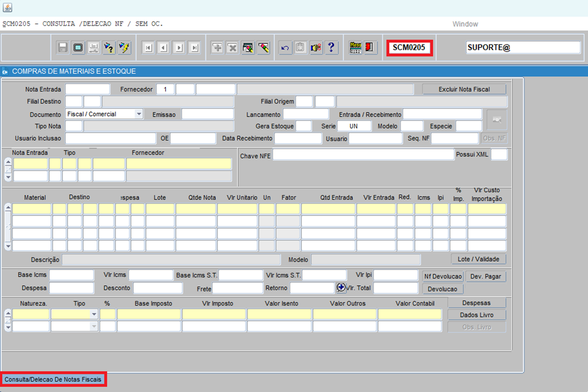Focus the Frete input field
This screenshot has height=392, width=588.
coord(238,288)
